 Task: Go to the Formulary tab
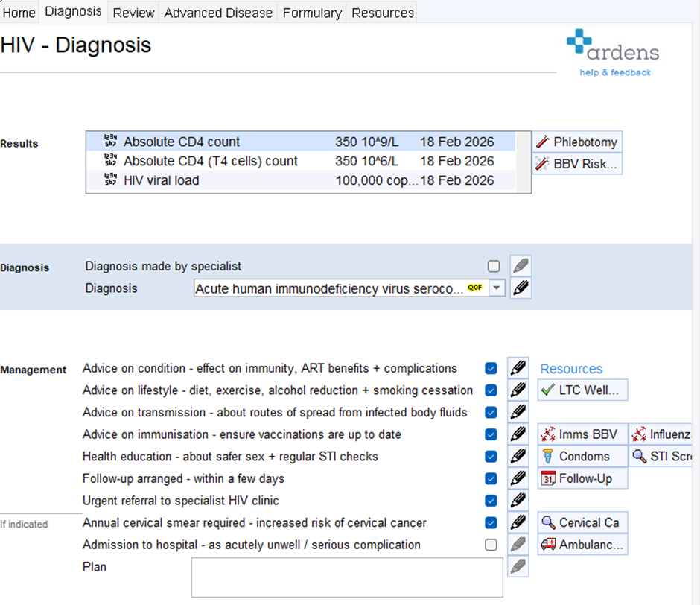(312, 13)
